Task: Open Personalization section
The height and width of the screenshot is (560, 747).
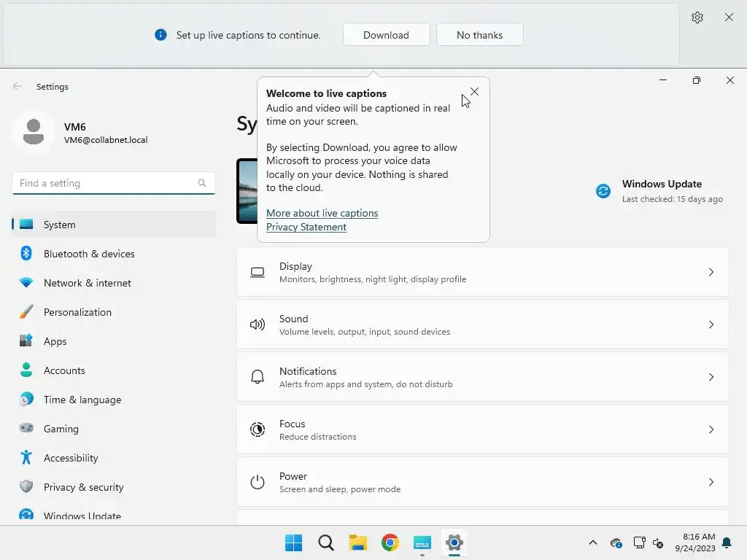Action: 113,312
